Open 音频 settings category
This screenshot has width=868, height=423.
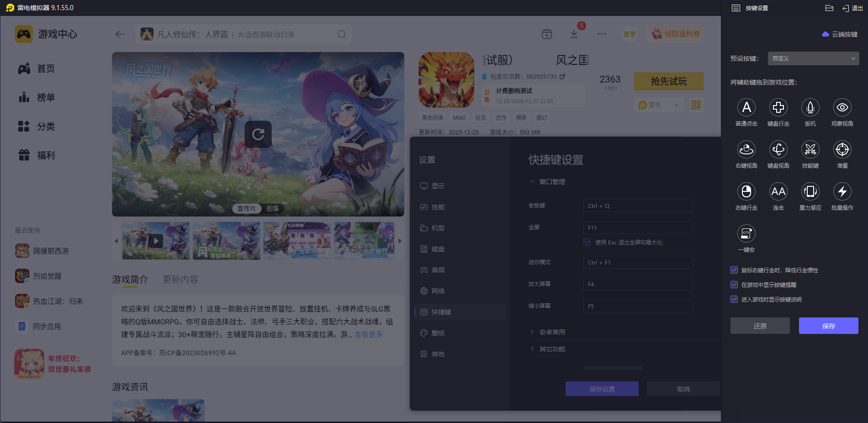pos(460,270)
